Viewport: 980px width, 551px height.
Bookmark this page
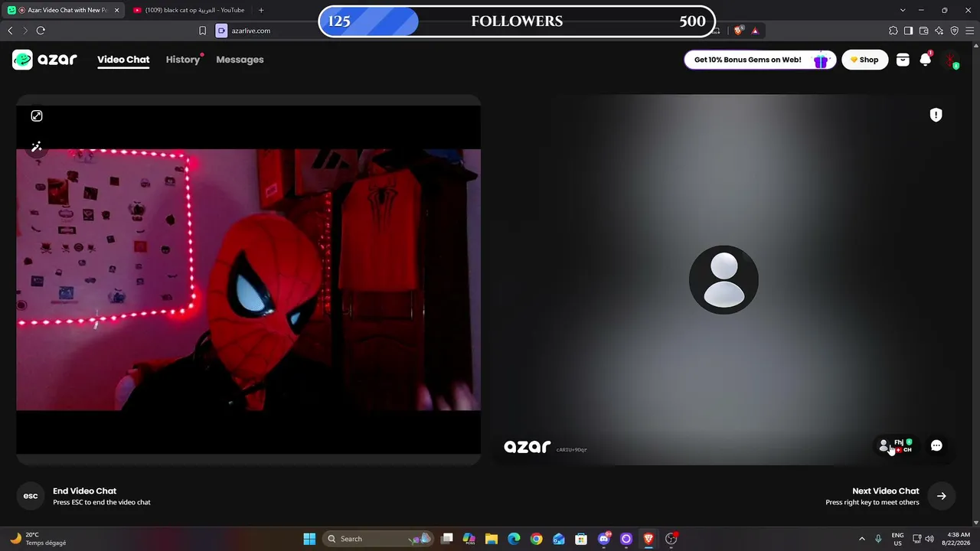202,31
